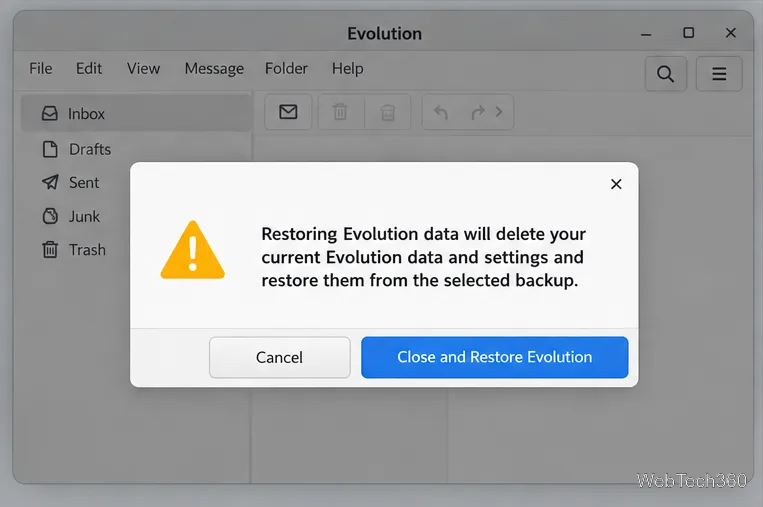Viewport: 763px width, 507px height.
Task: Click the forward arrow toolbar icon
Action: 478,112
